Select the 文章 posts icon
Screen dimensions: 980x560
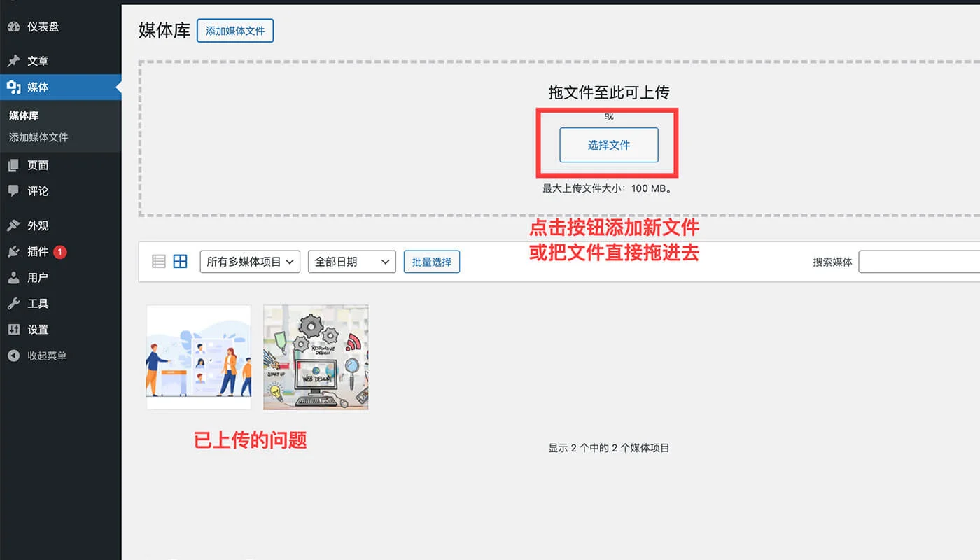[14, 61]
